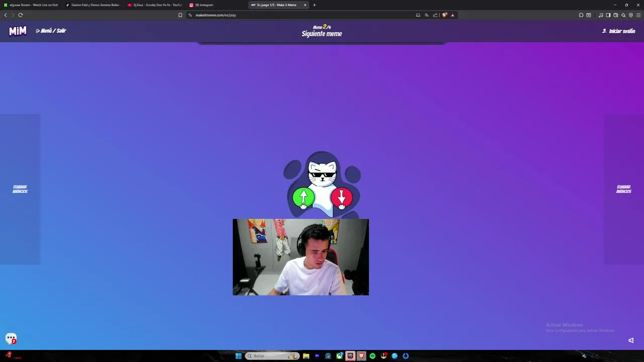Upvote the meme with green arrow
This screenshot has height=362, width=644.
tap(303, 198)
